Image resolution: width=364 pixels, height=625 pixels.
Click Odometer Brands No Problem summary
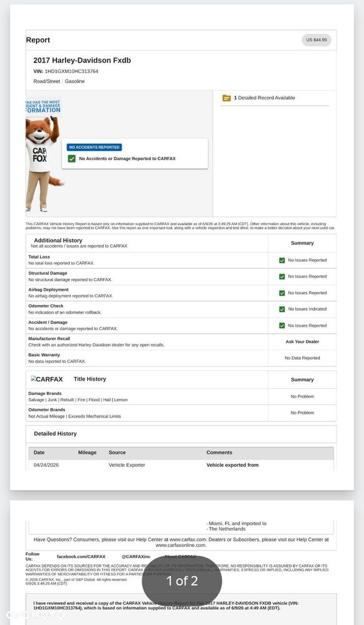coord(302,413)
